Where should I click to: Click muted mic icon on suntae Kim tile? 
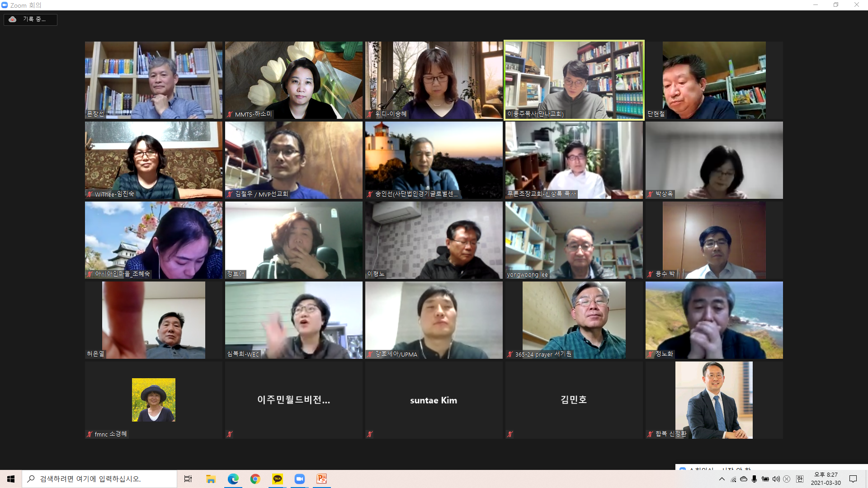[370, 434]
